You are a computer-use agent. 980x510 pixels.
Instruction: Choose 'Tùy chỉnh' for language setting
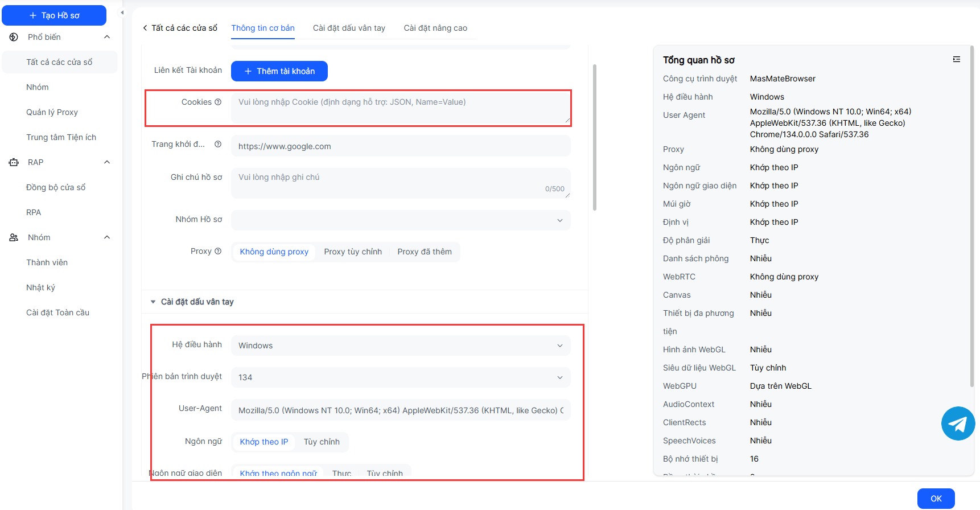pyautogui.click(x=322, y=442)
